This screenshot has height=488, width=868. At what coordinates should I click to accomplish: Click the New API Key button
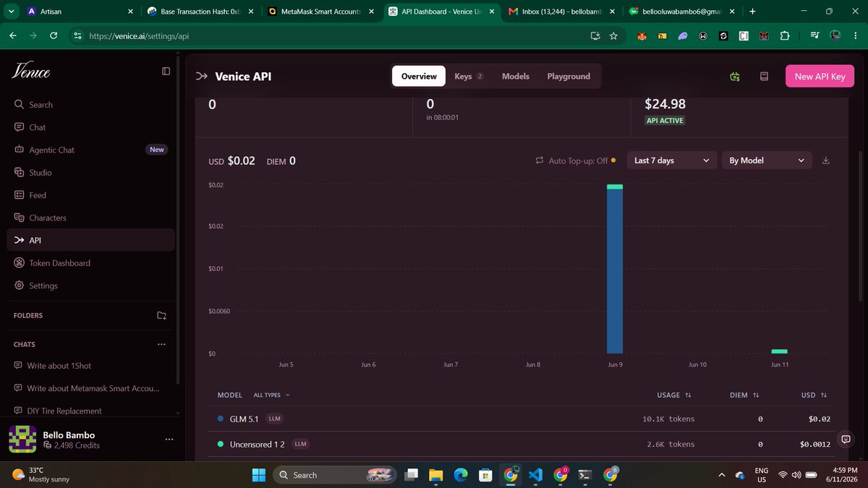(820, 77)
